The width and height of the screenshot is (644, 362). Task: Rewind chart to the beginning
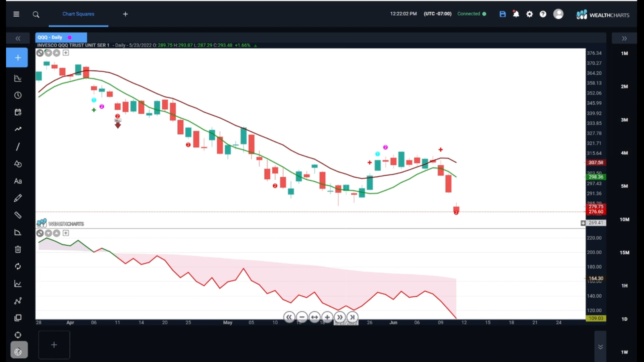click(289, 317)
